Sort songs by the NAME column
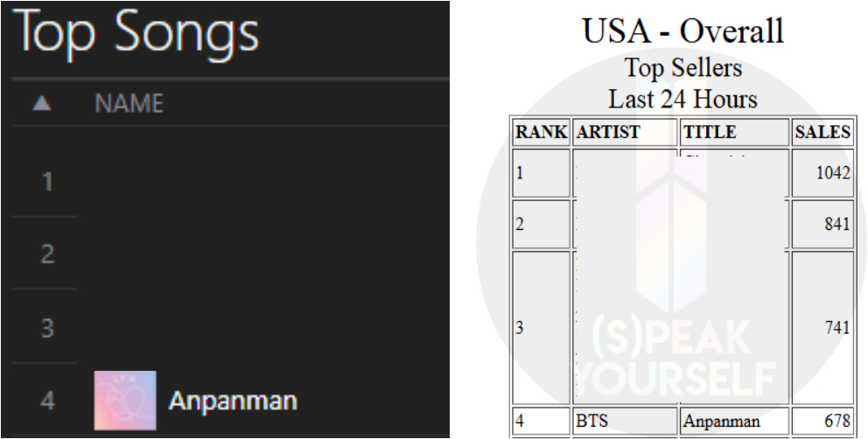Screen dimensions: 868x439 129,104
